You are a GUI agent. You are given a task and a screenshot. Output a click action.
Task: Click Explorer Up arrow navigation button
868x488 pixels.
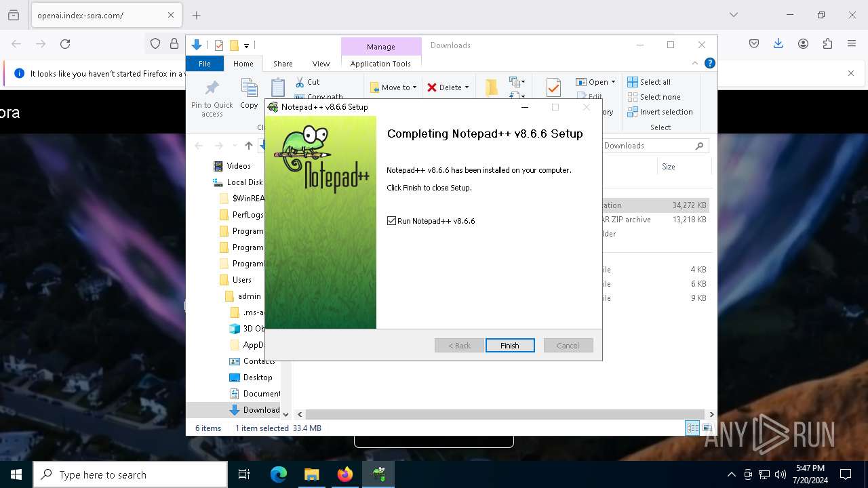tap(249, 146)
